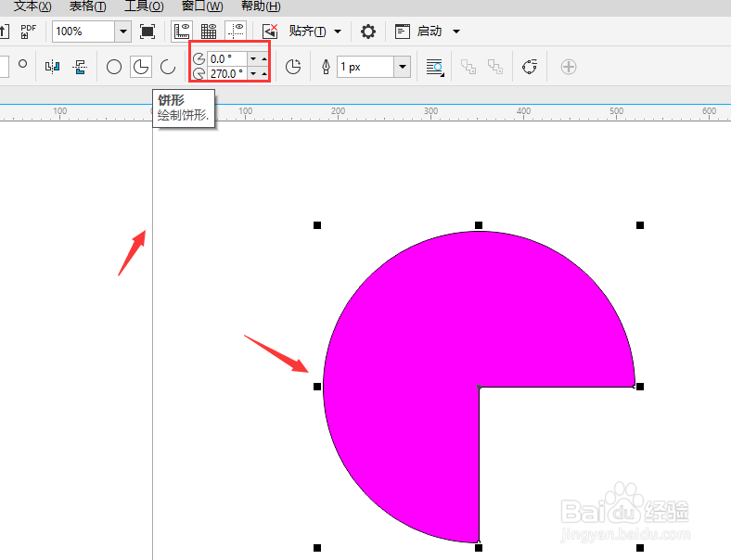This screenshot has height=560, width=731.
Task: Open the 工具(O) menu
Action: [x=144, y=6]
